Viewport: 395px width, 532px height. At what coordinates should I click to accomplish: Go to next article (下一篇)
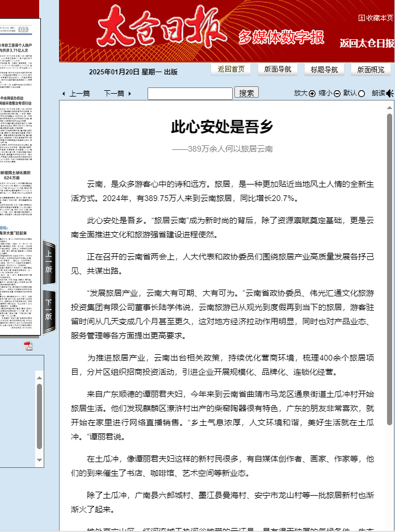(x=117, y=94)
